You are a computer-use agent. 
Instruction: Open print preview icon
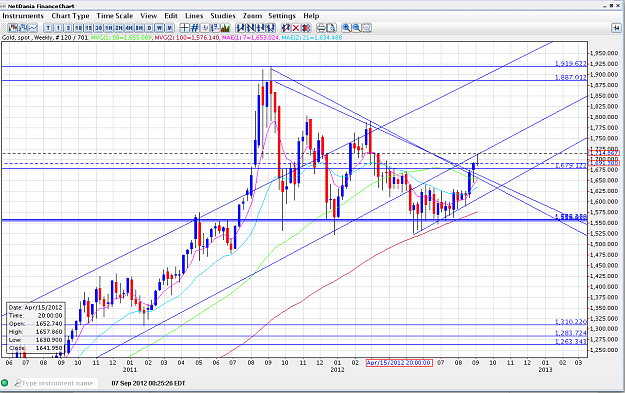(x=331, y=28)
